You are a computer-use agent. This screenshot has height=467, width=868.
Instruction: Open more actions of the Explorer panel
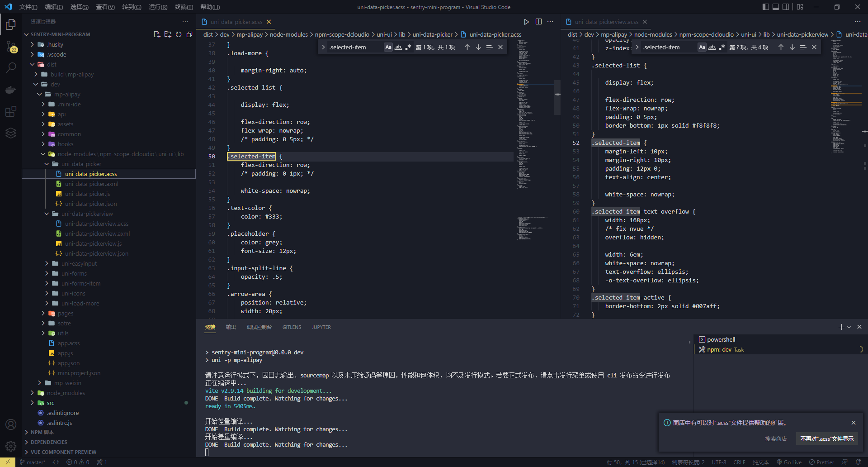[185, 22]
